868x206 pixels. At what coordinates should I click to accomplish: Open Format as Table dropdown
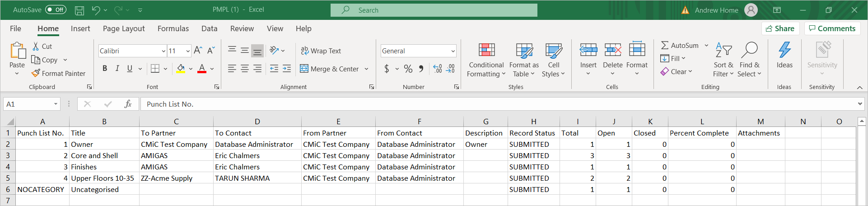point(524,60)
